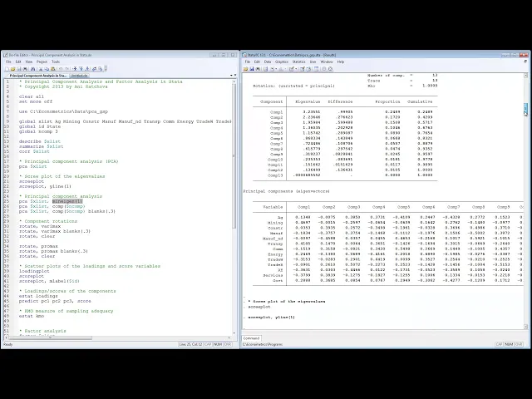Click 'estat kmo' code line
532x399 pixels.
pyautogui.click(x=32, y=316)
